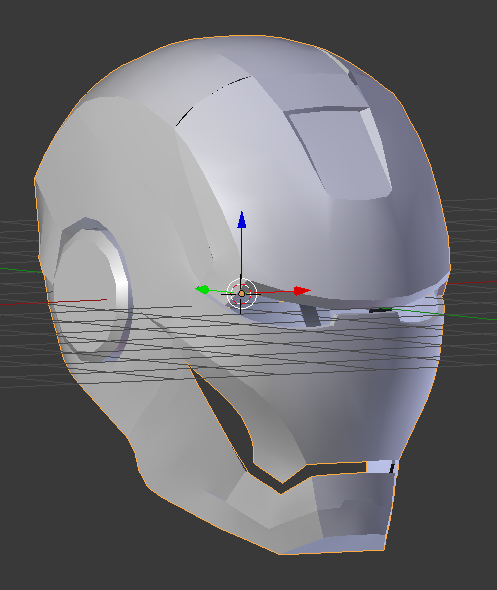Click the red X-axis gizmo arrowhead
Viewport: 497px width, 590px height.
click(x=302, y=291)
